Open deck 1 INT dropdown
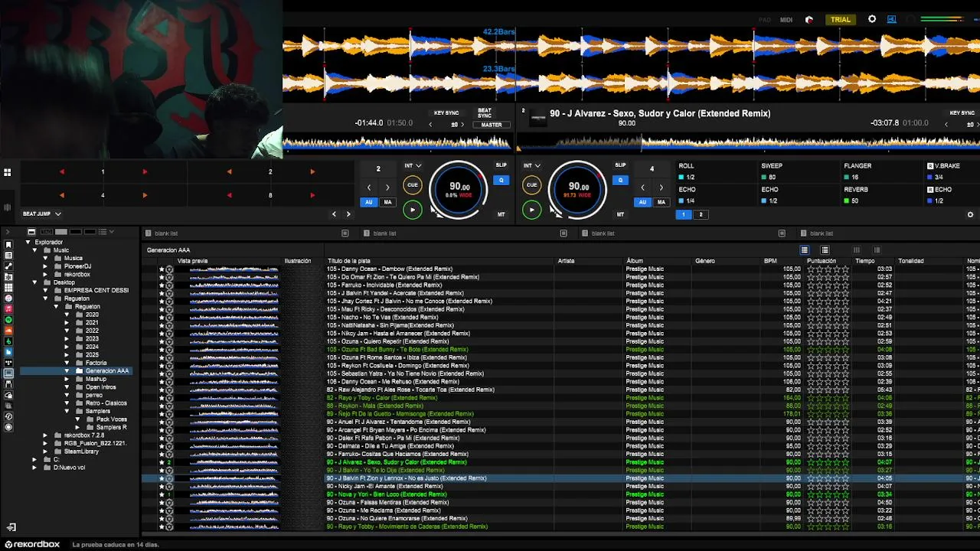The width and height of the screenshot is (980, 551). tap(413, 165)
